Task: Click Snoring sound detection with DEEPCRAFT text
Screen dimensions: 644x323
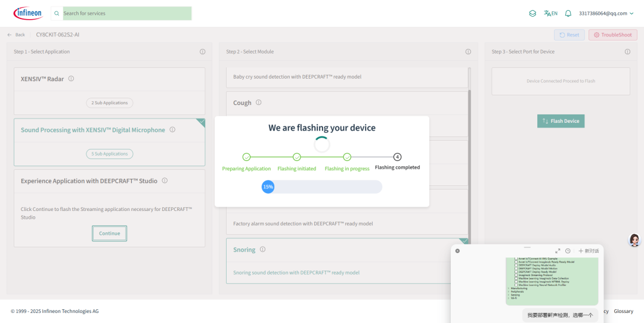Action: (x=296, y=272)
